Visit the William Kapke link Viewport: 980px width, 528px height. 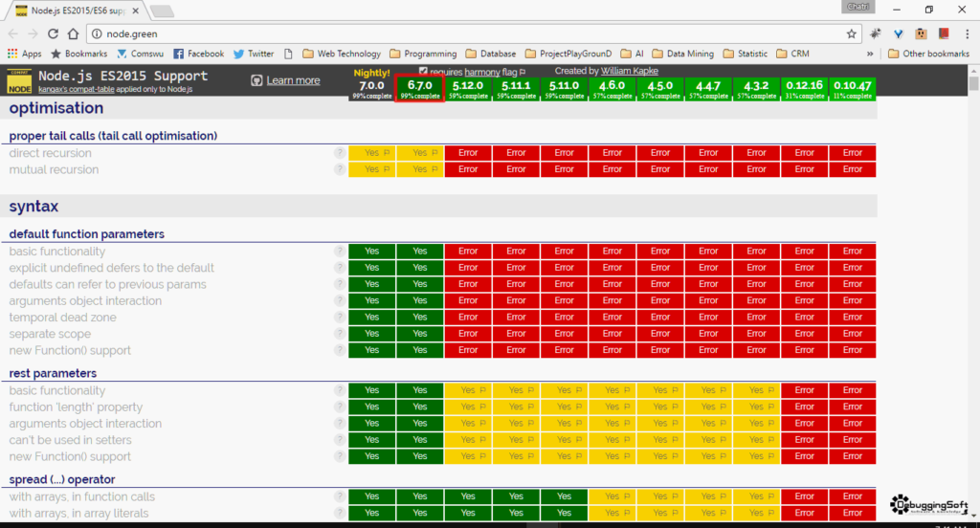630,71
